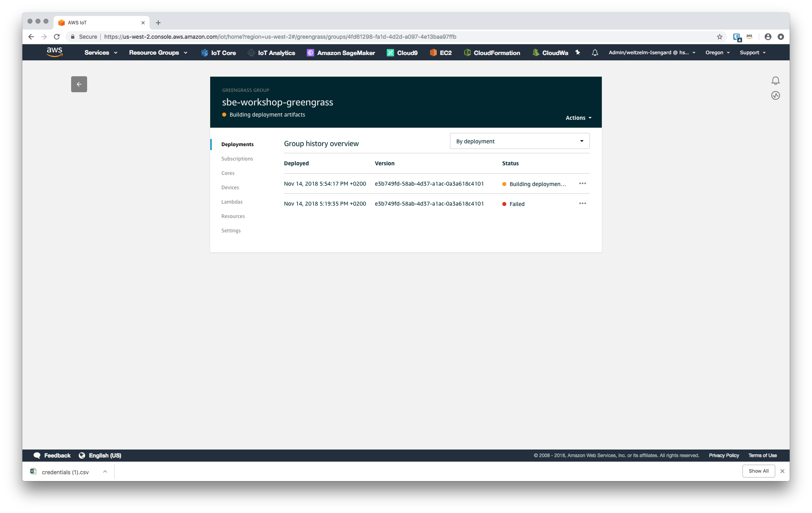Click the browser address bar URL
The width and height of the screenshot is (812, 513).
[x=280, y=37]
